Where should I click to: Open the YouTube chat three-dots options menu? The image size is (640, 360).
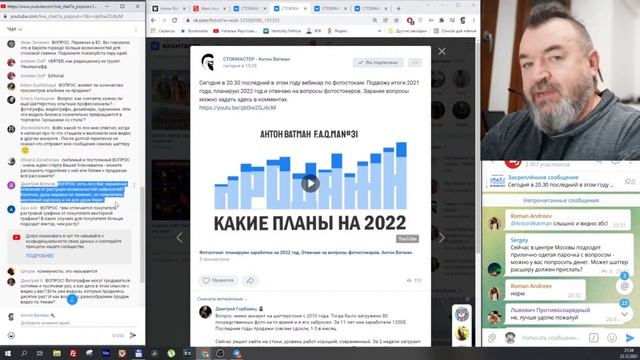pyautogui.click(x=136, y=29)
